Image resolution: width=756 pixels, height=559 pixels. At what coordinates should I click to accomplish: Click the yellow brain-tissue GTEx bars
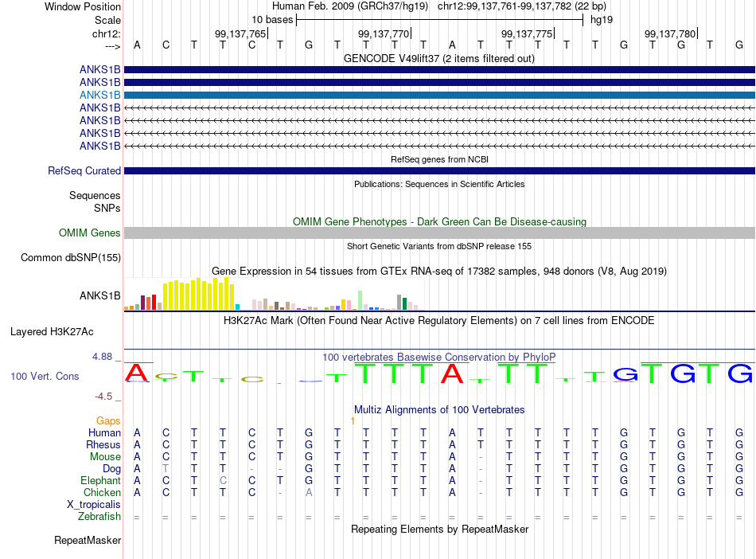tap(199, 294)
